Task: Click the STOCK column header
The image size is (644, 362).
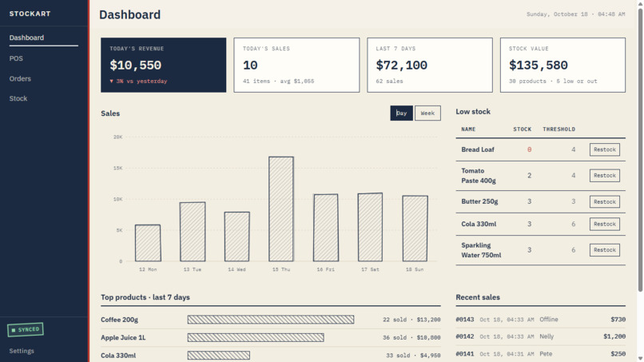Action: tap(522, 129)
